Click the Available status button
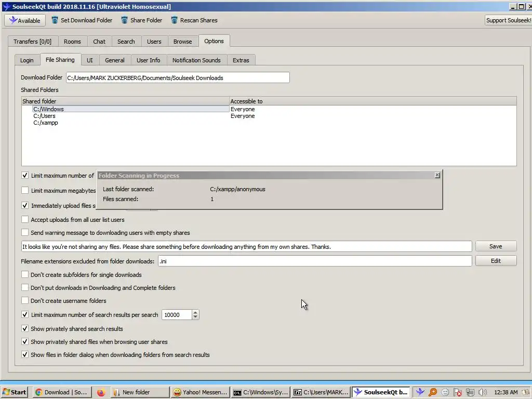Image resolution: width=532 pixels, height=399 pixels. (25, 20)
